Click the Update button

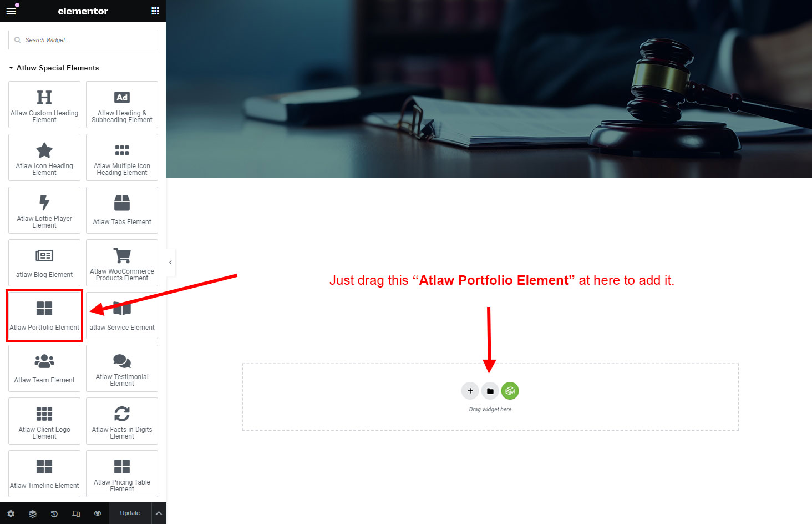coord(130,513)
